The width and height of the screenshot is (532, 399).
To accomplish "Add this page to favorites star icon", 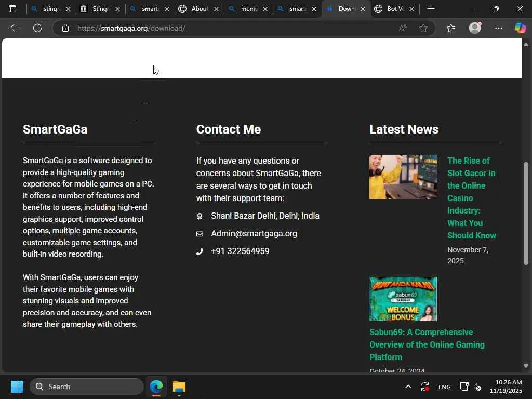I will pyautogui.click(x=423, y=28).
